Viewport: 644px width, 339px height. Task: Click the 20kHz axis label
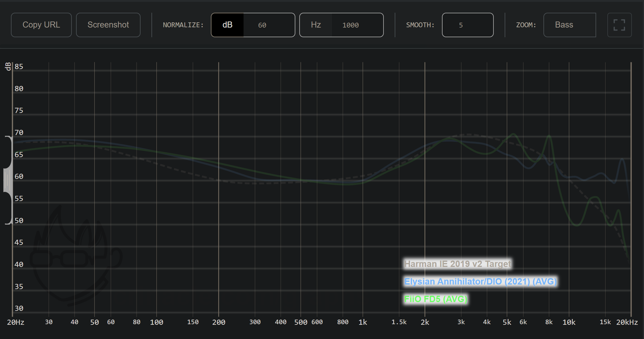coord(627,322)
